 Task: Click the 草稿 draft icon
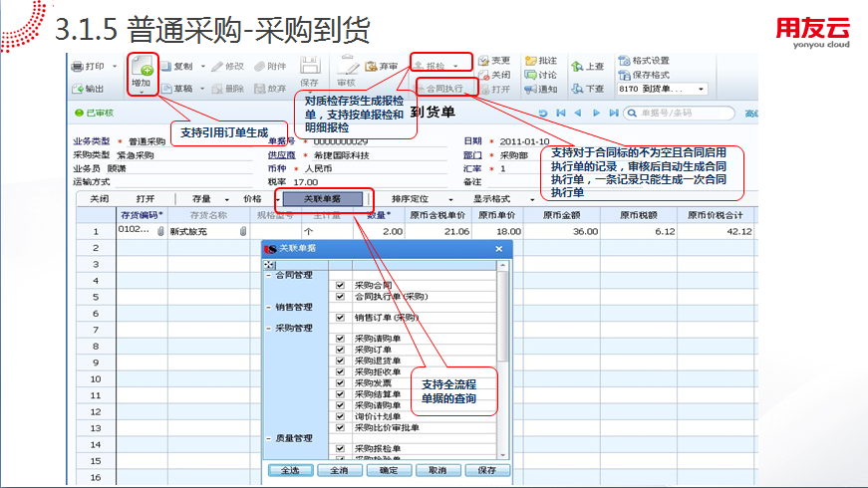click(x=166, y=89)
